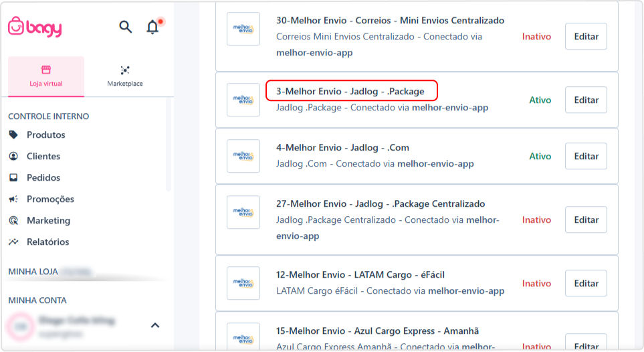The height and width of the screenshot is (352, 644).
Task: Edit the Jadlog .Package shipping method
Action: [586, 100]
